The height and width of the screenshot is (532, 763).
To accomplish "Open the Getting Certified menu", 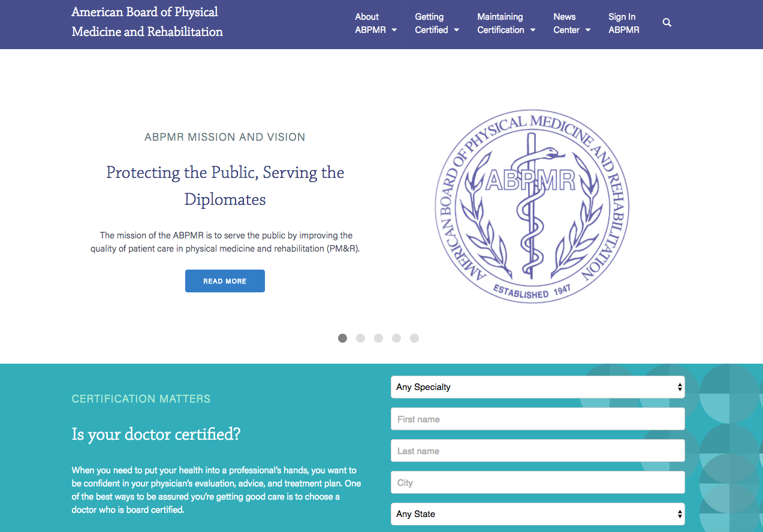I will point(437,23).
